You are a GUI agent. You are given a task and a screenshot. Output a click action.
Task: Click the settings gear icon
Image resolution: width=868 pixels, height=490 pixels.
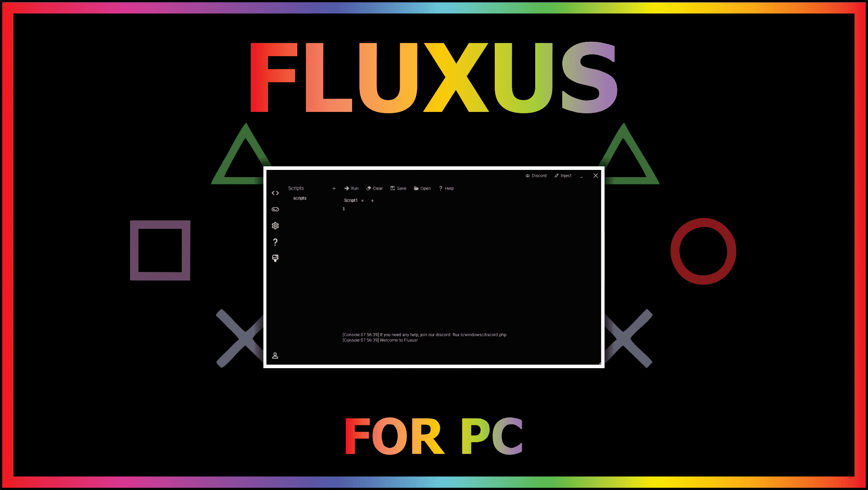275,225
